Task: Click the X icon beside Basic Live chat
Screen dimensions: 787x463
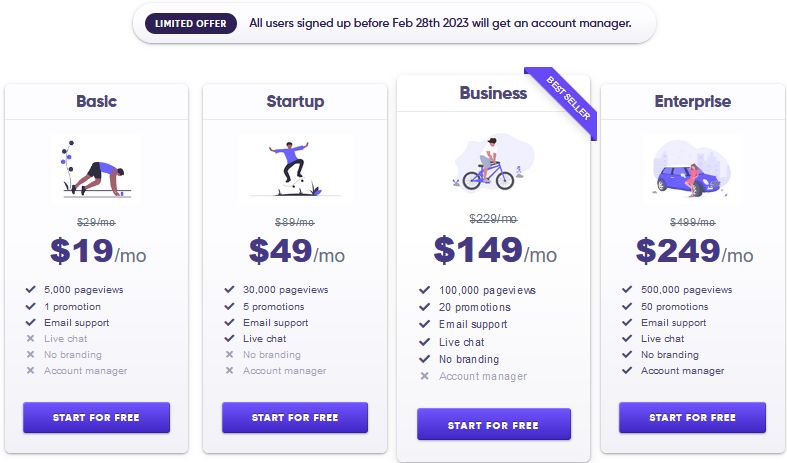Action: coord(30,338)
